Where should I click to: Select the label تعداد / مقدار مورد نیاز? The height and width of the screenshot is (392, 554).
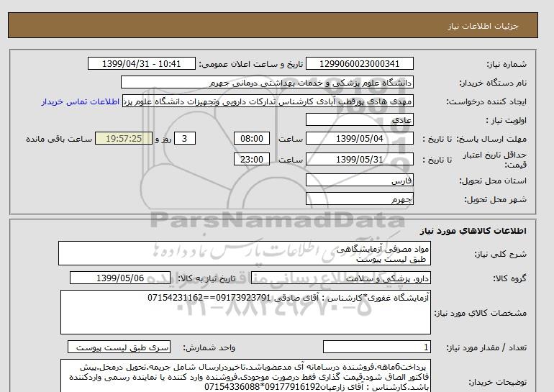pyautogui.click(x=486, y=348)
